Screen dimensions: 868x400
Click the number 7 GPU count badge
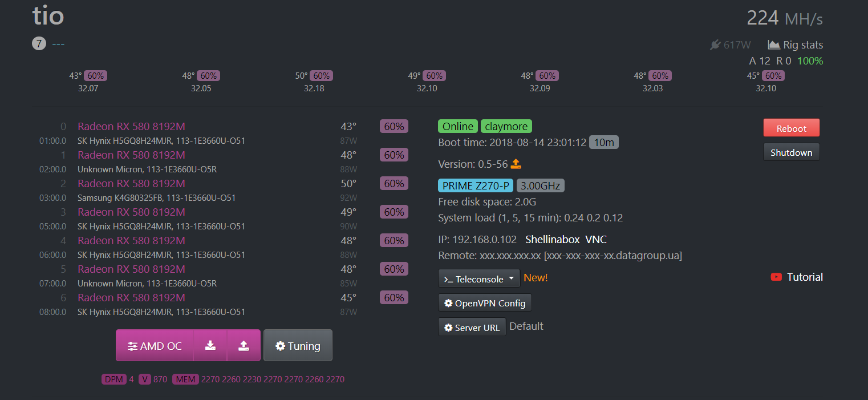[x=39, y=43]
